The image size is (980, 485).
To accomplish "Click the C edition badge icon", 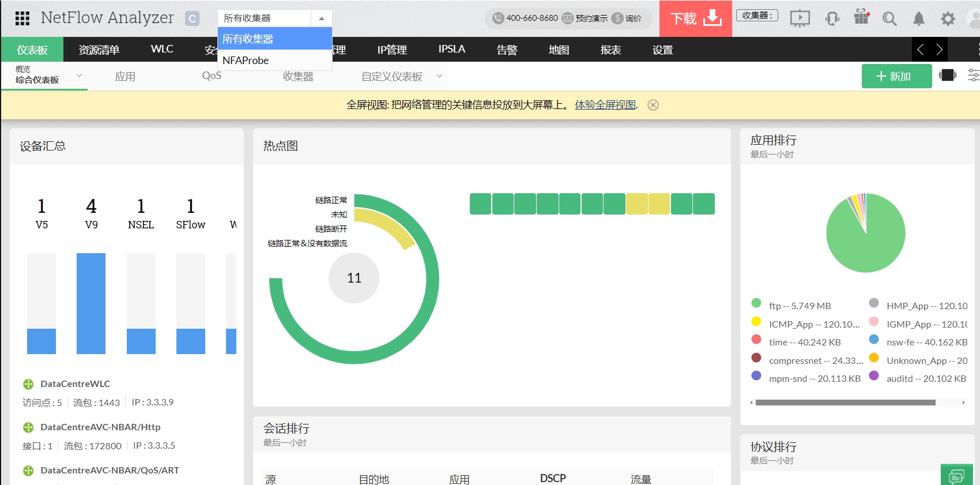I will point(192,18).
